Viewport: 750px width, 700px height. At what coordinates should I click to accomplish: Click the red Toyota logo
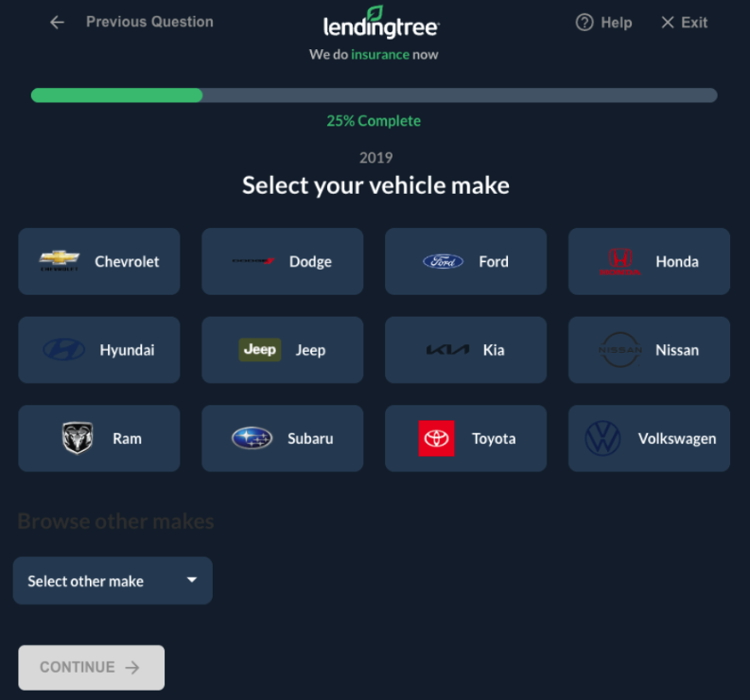click(x=436, y=438)
